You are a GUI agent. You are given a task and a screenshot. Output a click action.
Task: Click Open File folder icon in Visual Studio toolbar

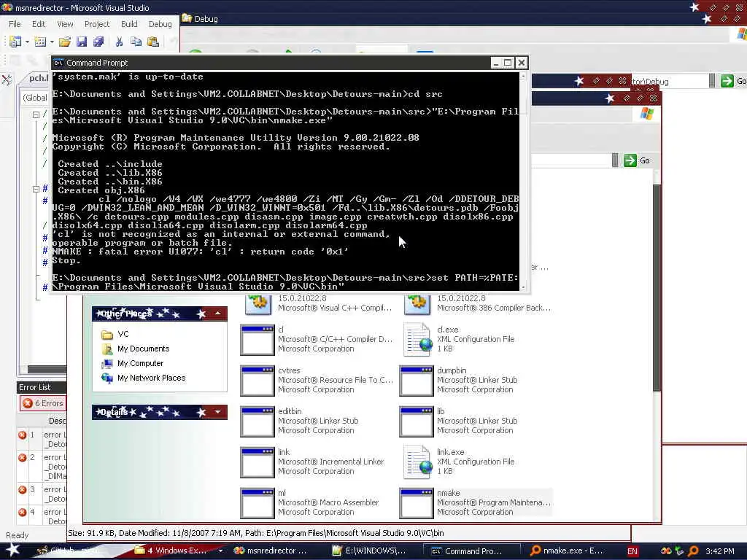point(65,42)
